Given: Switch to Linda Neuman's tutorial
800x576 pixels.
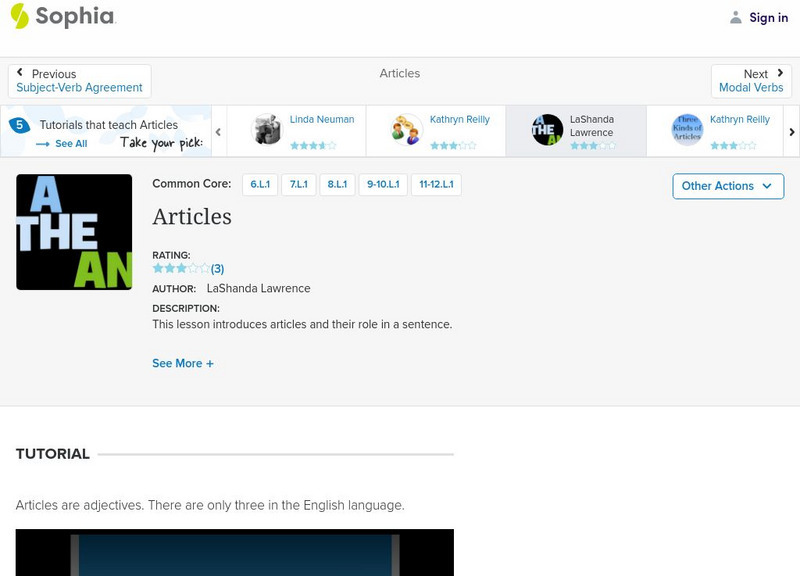Looking at the screenshot, I should click(300, 131).
